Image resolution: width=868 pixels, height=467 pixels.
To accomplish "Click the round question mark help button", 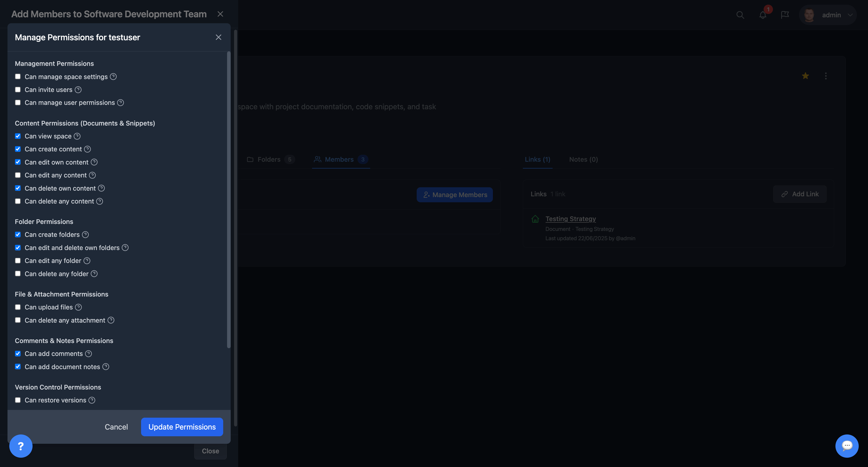I will [21, 446].
